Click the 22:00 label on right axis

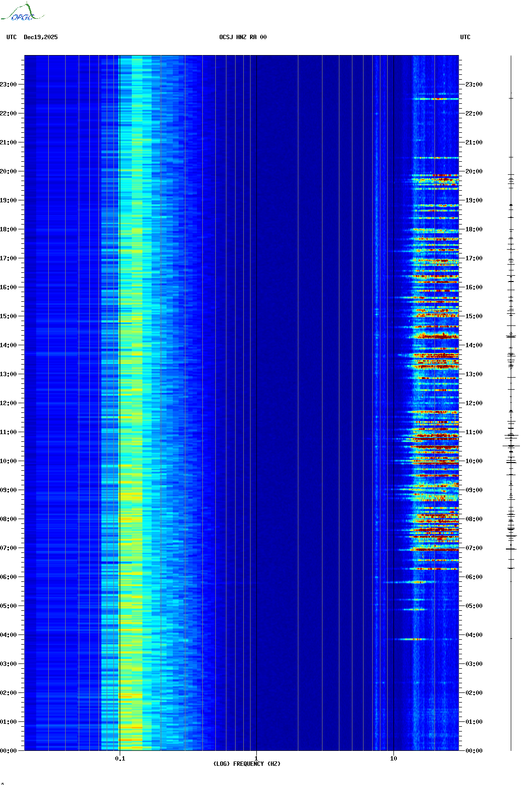coord(474,113)
